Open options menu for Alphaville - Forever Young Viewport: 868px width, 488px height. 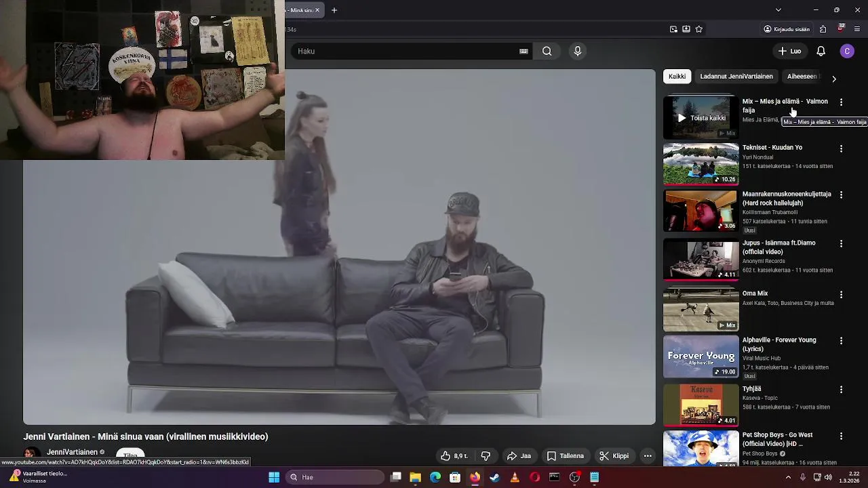pos(841,341)
